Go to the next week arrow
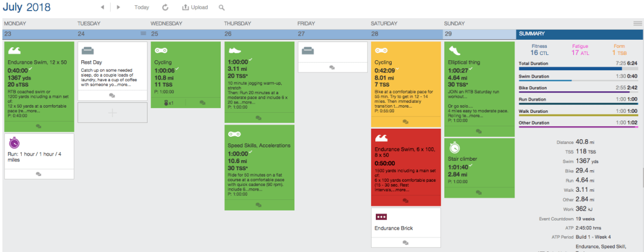The height and width of the screenshot is (252, 644). coord(118,8)
